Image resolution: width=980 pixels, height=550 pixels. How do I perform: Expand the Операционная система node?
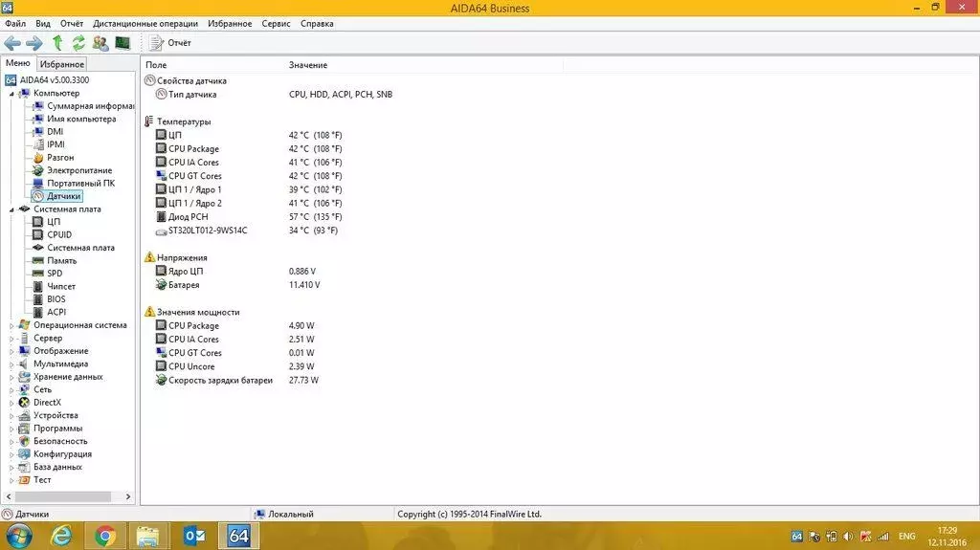pyautogui.click(x=11, y=325)
